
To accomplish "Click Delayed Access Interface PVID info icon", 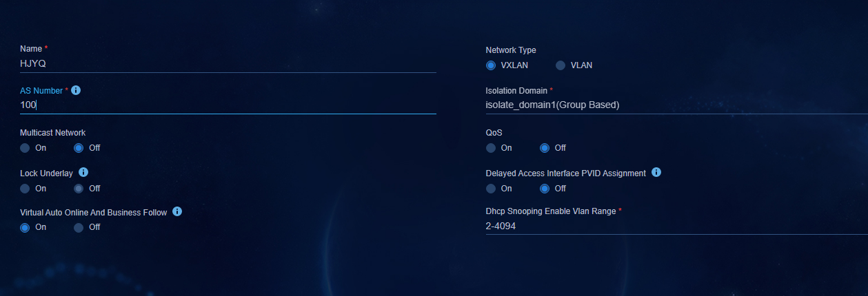I will coord(656,172).
